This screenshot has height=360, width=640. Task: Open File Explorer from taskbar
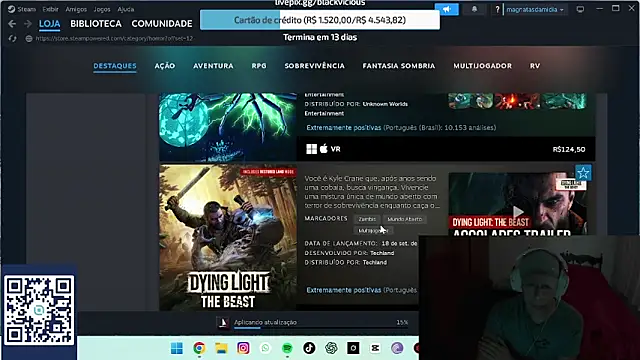point(221,348)
